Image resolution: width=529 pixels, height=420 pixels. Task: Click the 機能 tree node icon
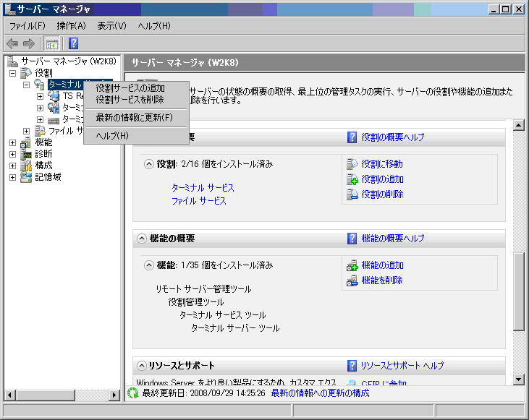point(26,142)
